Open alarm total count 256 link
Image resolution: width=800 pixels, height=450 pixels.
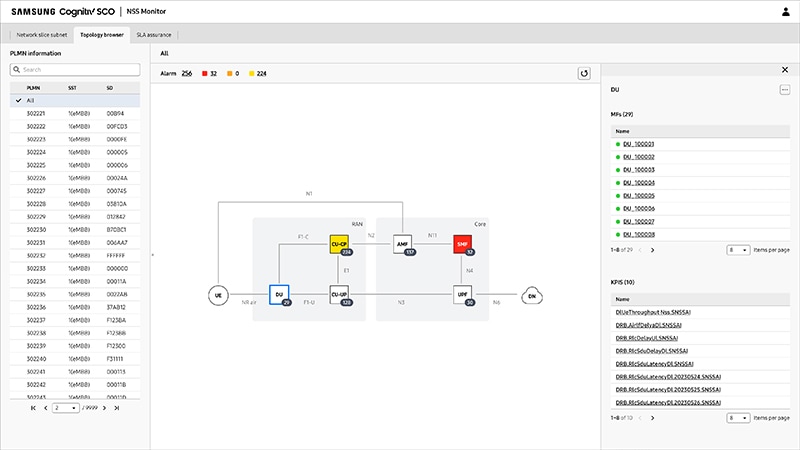[187, 73]
